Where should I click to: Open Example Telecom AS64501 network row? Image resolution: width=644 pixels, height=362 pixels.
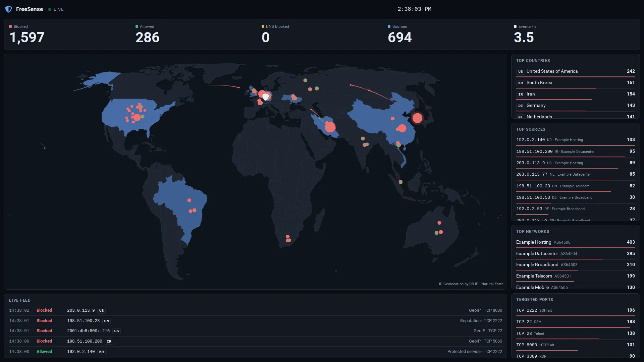[576, 276]
